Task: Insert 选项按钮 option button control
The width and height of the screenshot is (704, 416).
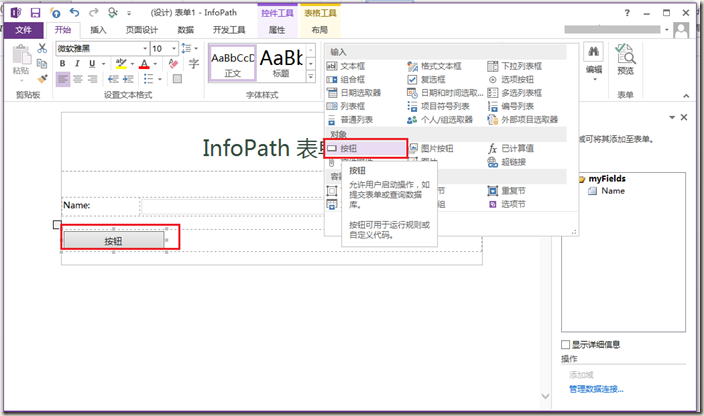Action: (x=511, y=79)
